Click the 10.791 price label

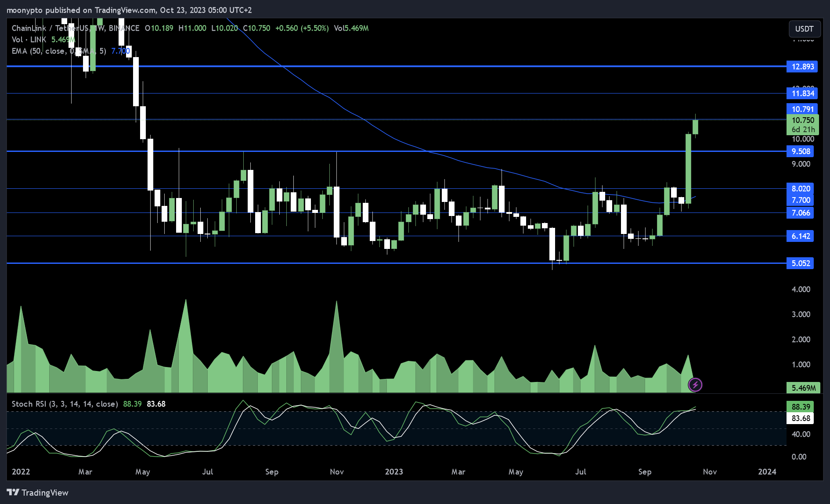802,109
